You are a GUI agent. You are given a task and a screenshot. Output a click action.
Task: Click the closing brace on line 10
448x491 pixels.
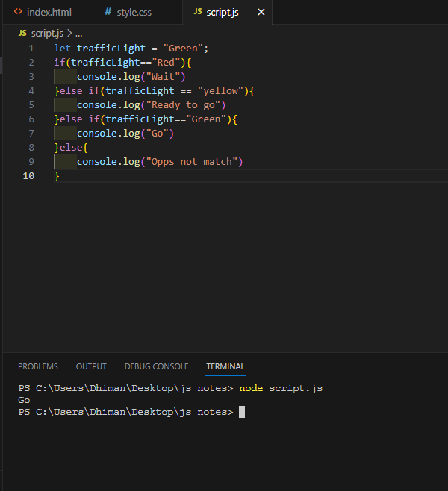pyautogui.click(x=57, y=176)
